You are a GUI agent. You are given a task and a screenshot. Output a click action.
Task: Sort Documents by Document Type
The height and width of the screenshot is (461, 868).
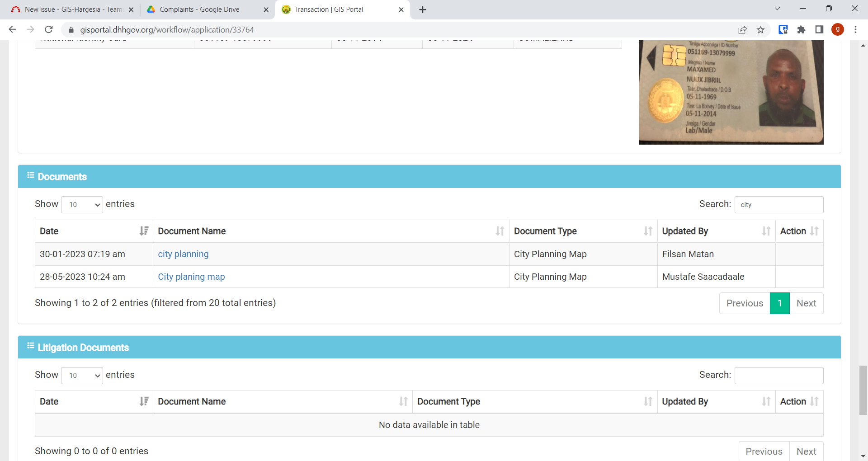(583, 231)
